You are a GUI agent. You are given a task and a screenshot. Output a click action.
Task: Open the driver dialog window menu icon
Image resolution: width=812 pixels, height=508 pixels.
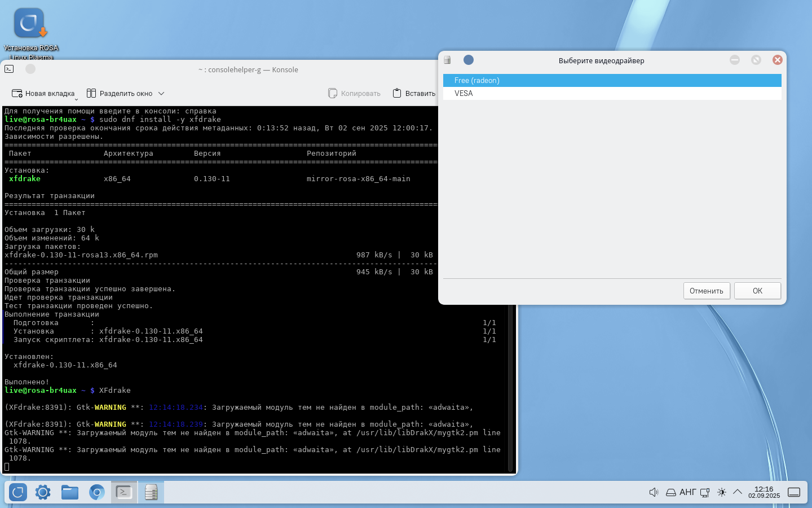click(x=448, y=60)
